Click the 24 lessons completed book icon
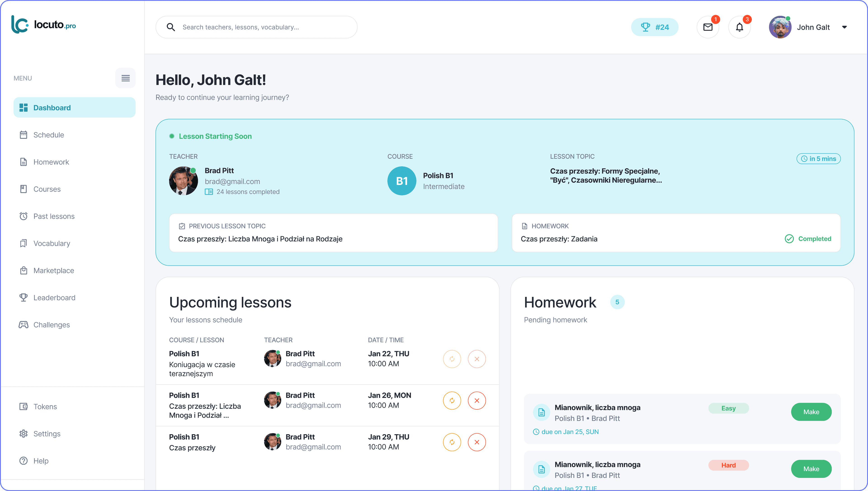Screen dimensions: 868x491 click(209, 192)
